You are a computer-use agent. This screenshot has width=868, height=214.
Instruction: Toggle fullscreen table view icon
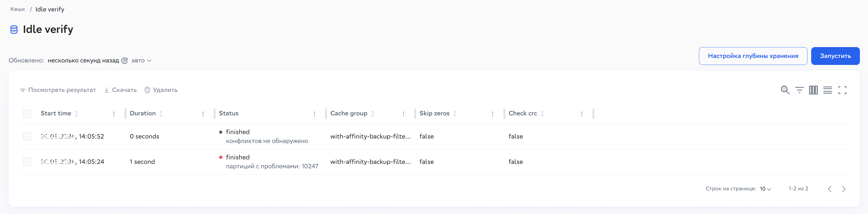point(842,90)
